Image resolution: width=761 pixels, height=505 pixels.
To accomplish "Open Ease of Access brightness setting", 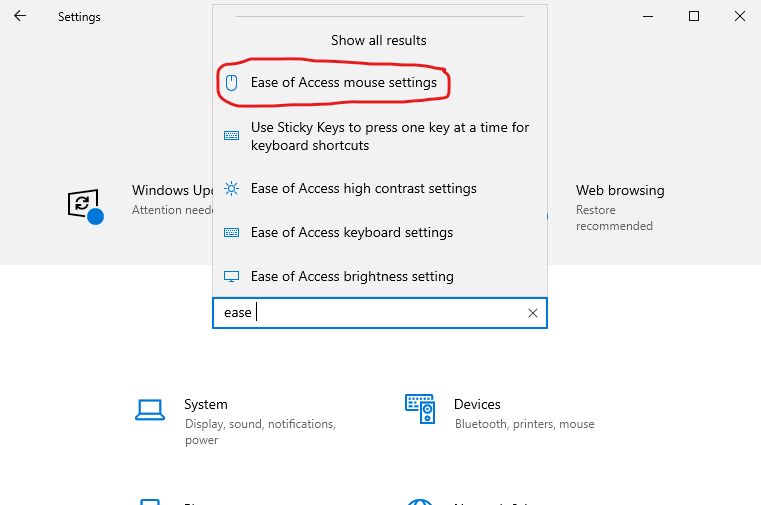I will [x=352, y=277].
